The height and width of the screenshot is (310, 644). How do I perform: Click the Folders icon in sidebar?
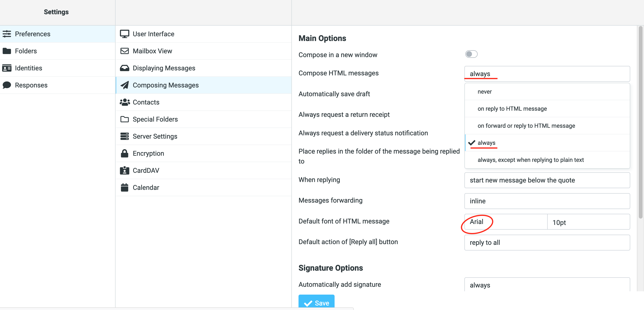coord(7,51)
